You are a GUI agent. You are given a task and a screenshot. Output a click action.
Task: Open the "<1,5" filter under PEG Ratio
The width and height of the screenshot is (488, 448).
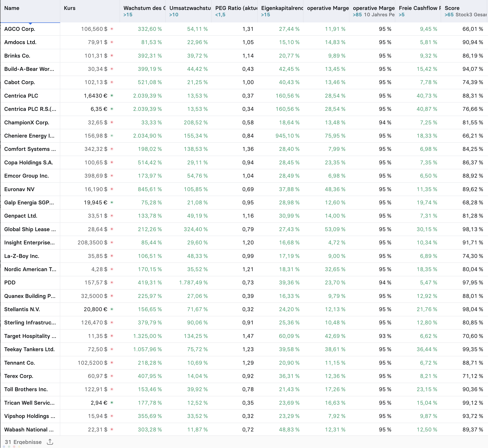click(x=220, y=15)
